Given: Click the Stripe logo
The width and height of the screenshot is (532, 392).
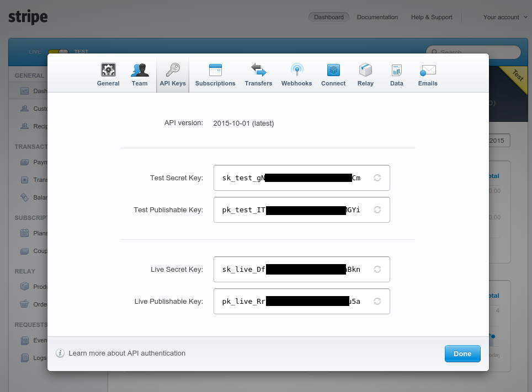Looking at the screenshot, I should click(x=28, y=17).
